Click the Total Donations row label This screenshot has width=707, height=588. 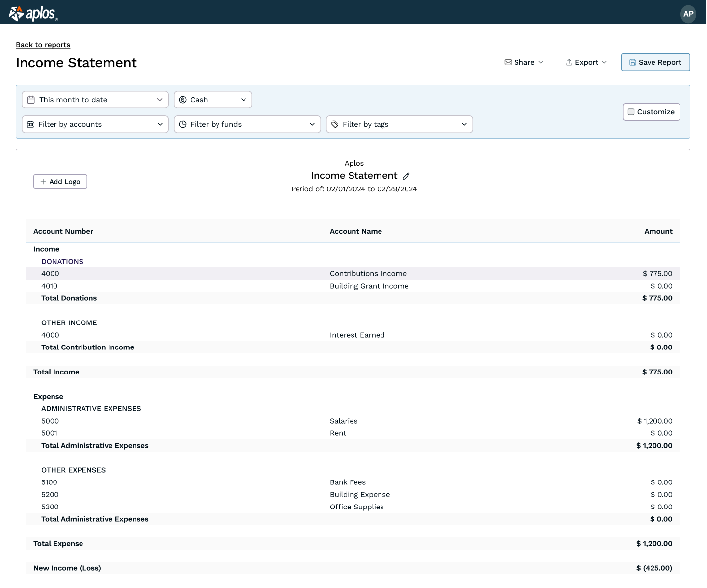69,298
